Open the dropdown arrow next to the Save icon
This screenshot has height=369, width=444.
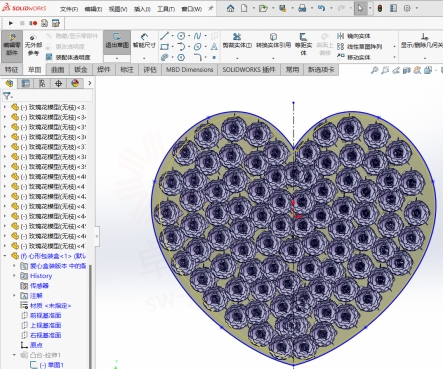[x=292, y=8]
